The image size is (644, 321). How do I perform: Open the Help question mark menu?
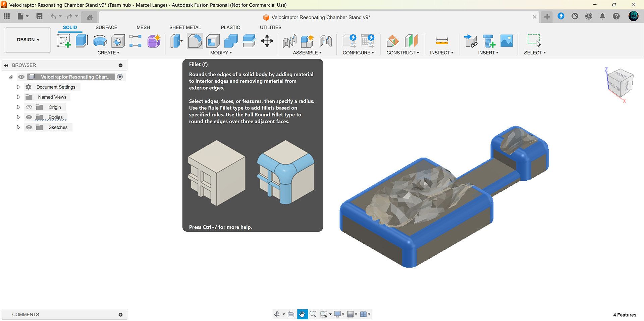point(616,16)
